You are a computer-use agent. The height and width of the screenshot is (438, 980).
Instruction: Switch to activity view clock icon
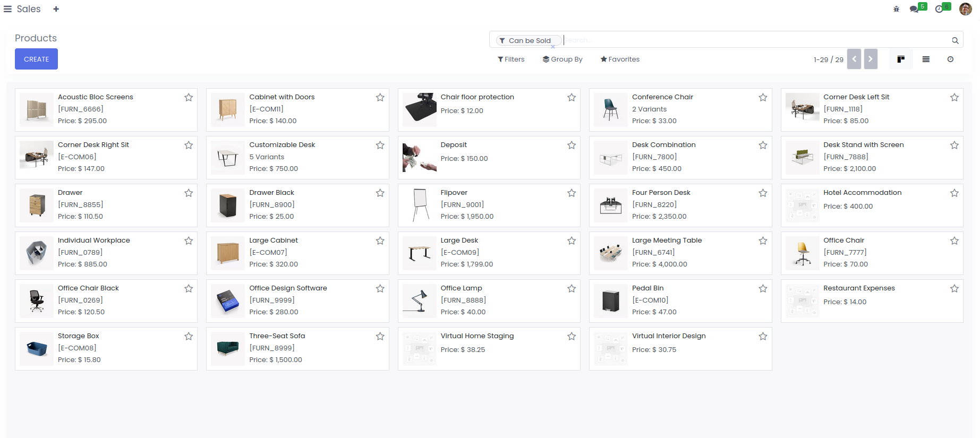[950, 59]
